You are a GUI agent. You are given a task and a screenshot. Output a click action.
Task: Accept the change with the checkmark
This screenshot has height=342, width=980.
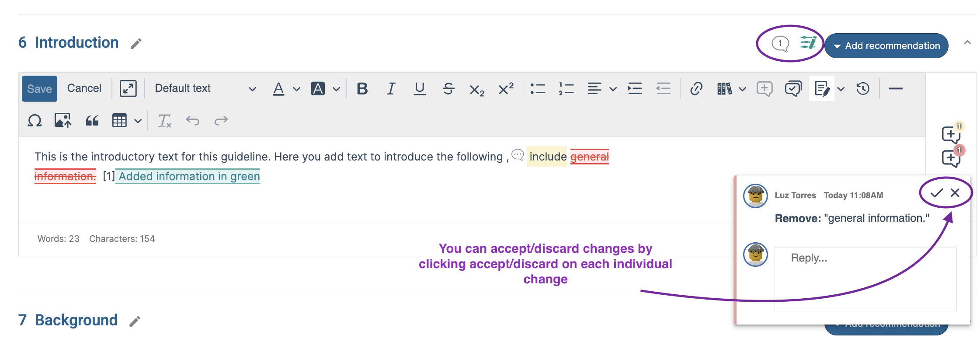(936, 193)
